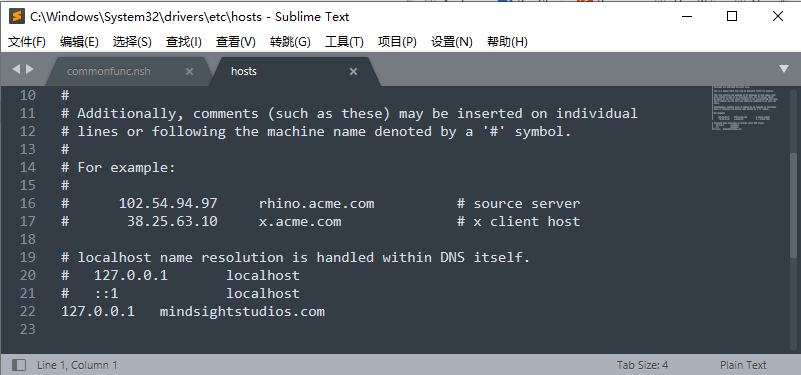This screenshot has width=801, height=375.
Task: Click the Sublime Text app icon in title bar
Action: pyautogui.click(x=17, y=16)
